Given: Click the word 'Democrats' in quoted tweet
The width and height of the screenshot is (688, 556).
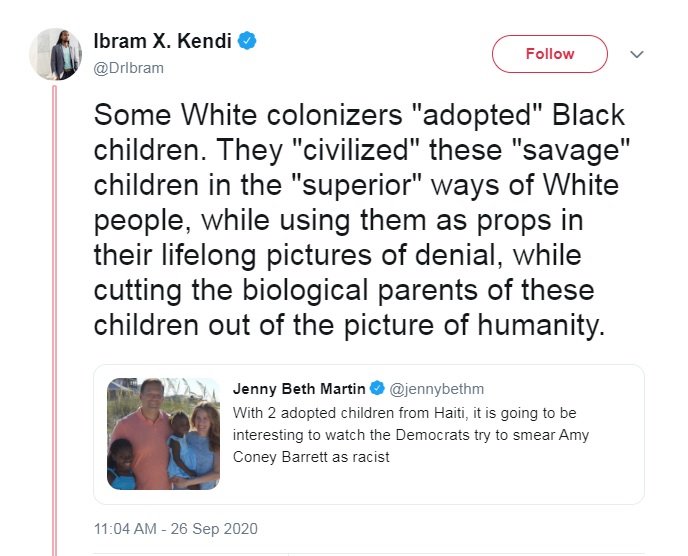Looking at the screenshot, I should pyautogui.click(x=433, y=435).
